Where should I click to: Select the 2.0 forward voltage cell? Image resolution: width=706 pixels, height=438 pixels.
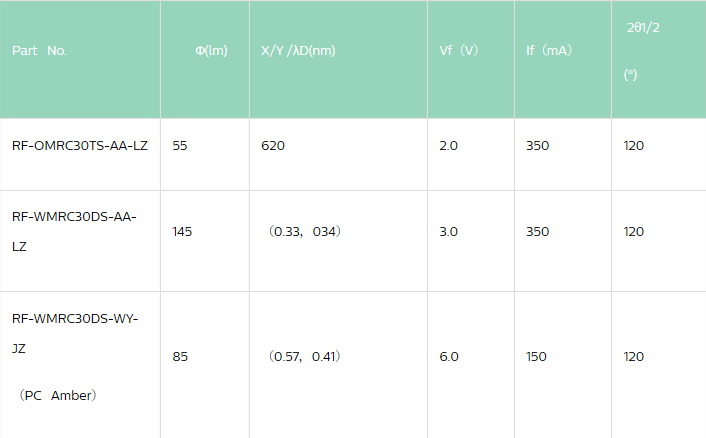coord(448,146)
